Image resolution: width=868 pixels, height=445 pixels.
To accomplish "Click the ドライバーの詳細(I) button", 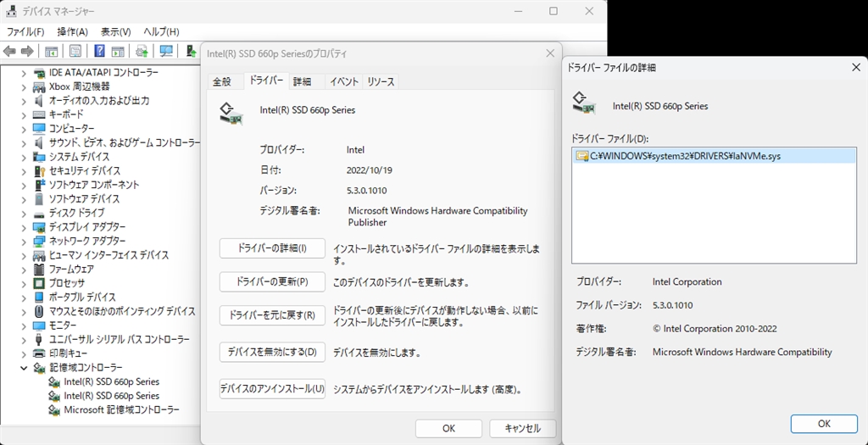I will point(272,248).
